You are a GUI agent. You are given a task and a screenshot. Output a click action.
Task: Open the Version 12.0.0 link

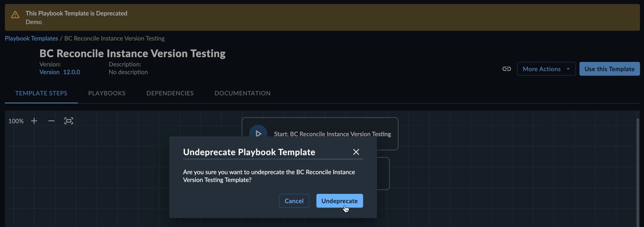point(60,72)
